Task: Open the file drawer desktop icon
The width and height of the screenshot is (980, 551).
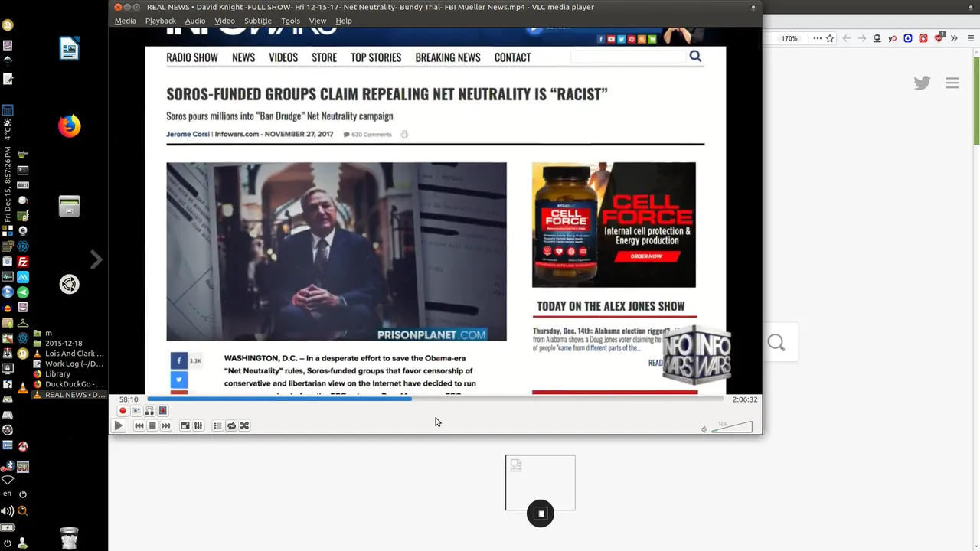Action: [x=70, y=206]
